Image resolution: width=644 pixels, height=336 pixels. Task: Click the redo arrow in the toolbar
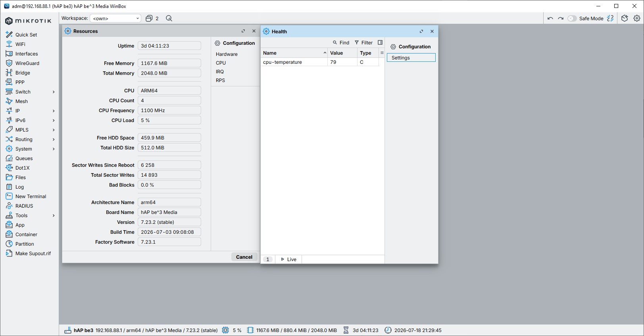pos(561,18)
